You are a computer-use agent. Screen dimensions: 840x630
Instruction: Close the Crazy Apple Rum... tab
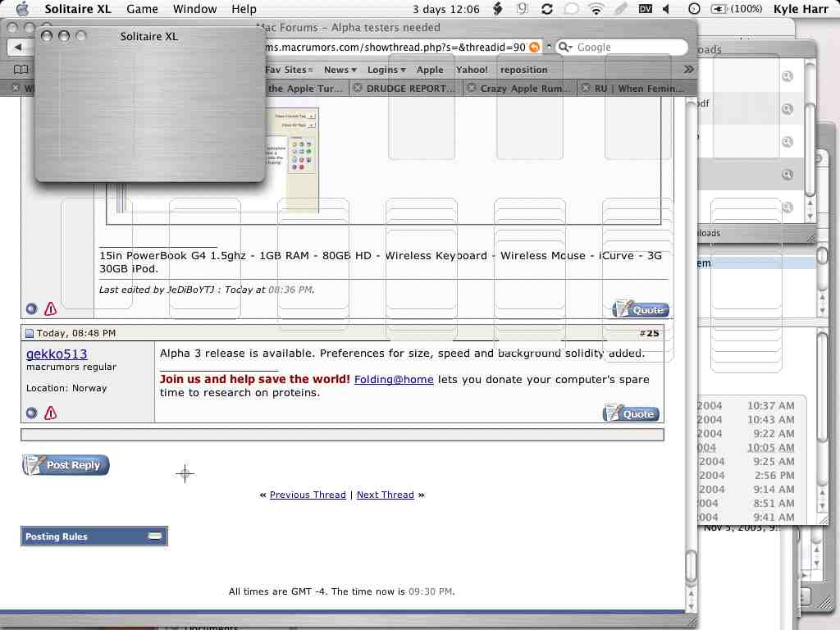pos(472,88)
